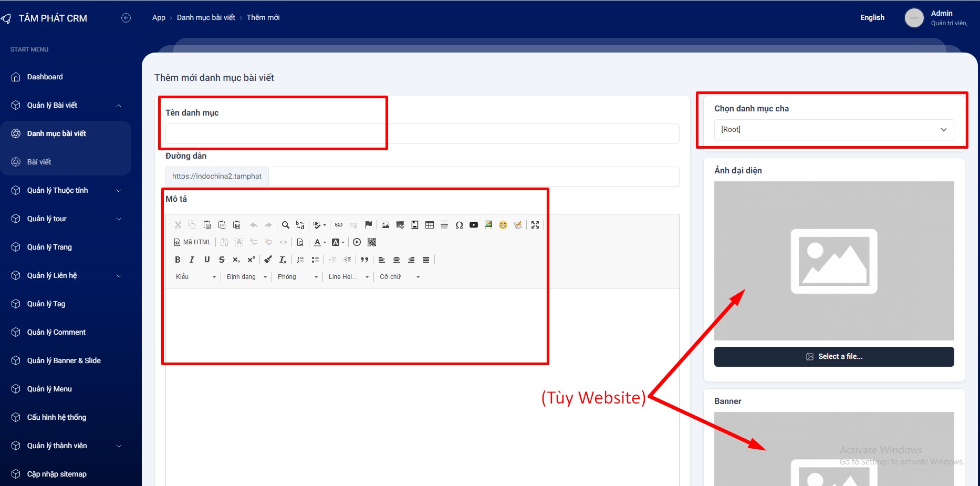Toggle bold formatting in the editor
Screen dimensions: 980x486
178,260
